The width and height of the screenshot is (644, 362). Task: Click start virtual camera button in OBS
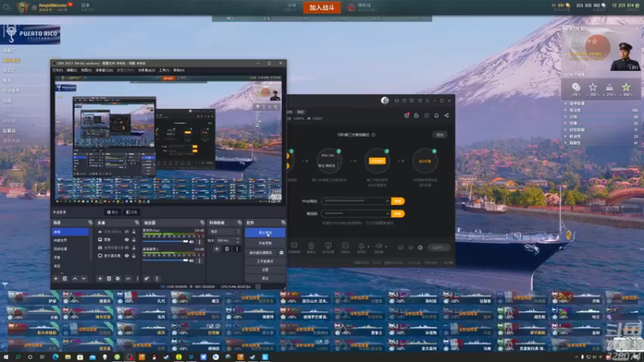(261, 253)
